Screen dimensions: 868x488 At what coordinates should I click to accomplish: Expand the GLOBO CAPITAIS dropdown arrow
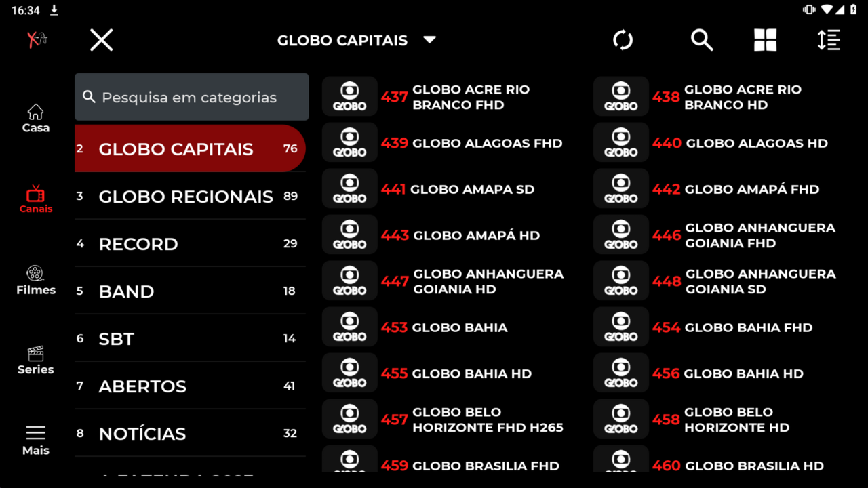429,40
